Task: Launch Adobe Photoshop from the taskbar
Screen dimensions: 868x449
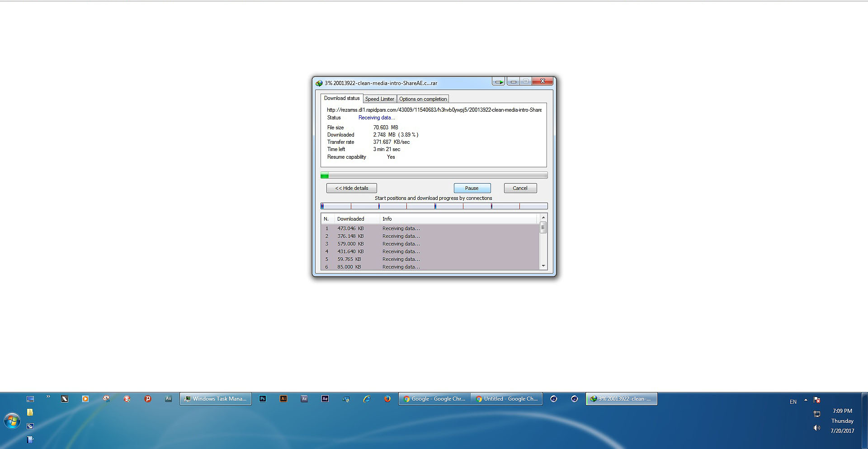Action: tap(263, 399)
